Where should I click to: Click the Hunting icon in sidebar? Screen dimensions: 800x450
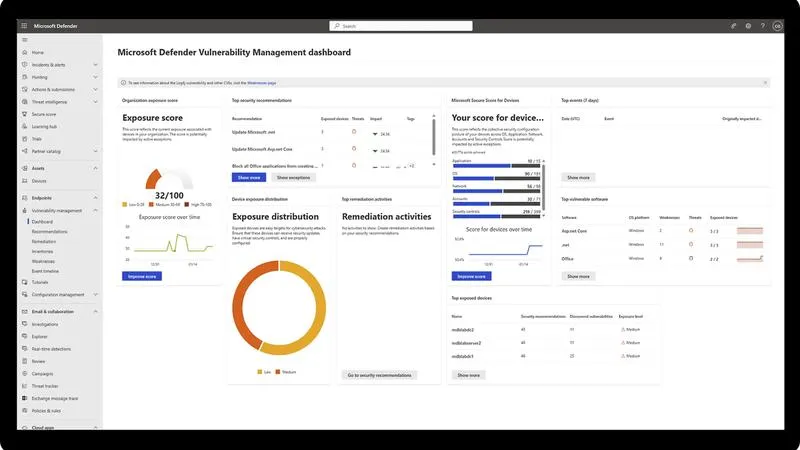pyautogui.click(x=24, y=77)
